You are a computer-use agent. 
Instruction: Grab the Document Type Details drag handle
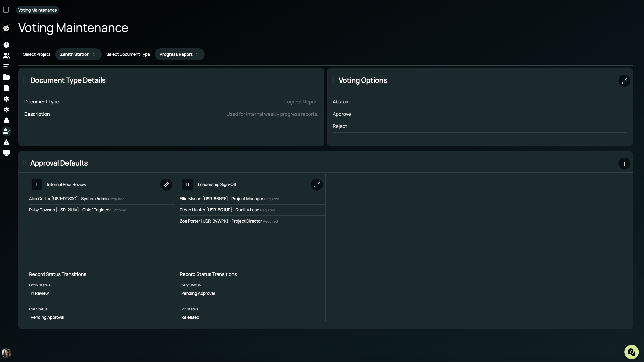[x=24, y=80]
